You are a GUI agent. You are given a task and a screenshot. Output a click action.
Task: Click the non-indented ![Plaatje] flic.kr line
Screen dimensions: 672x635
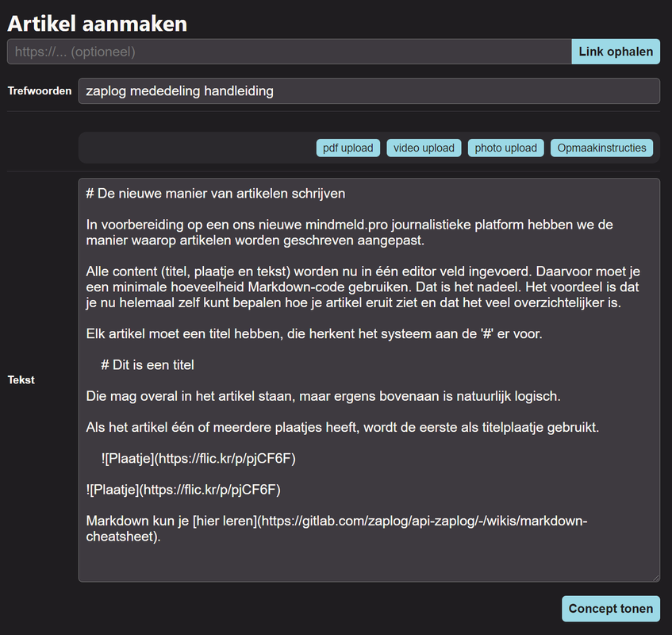[x=183, y=490]
